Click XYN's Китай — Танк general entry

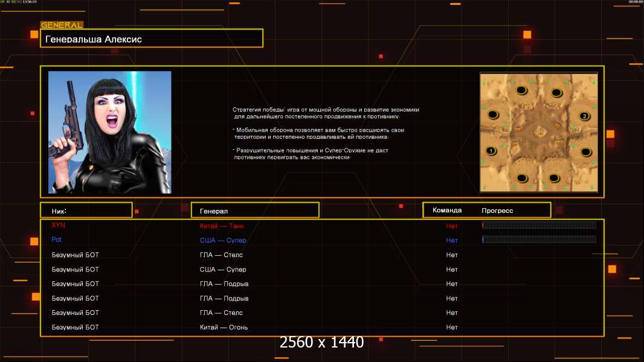(x=222, y=226)
